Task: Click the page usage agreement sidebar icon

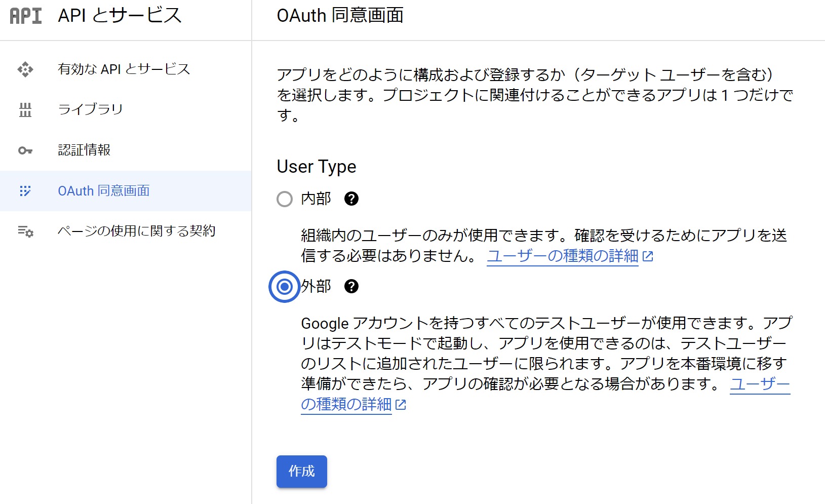Action: pos(25,231)
